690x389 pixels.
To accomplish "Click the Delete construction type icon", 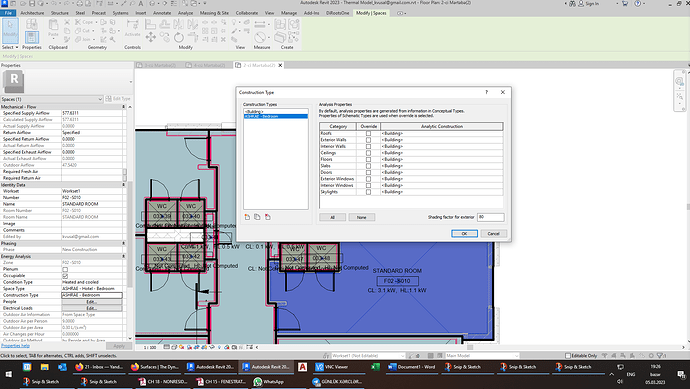I will (268, 217).
